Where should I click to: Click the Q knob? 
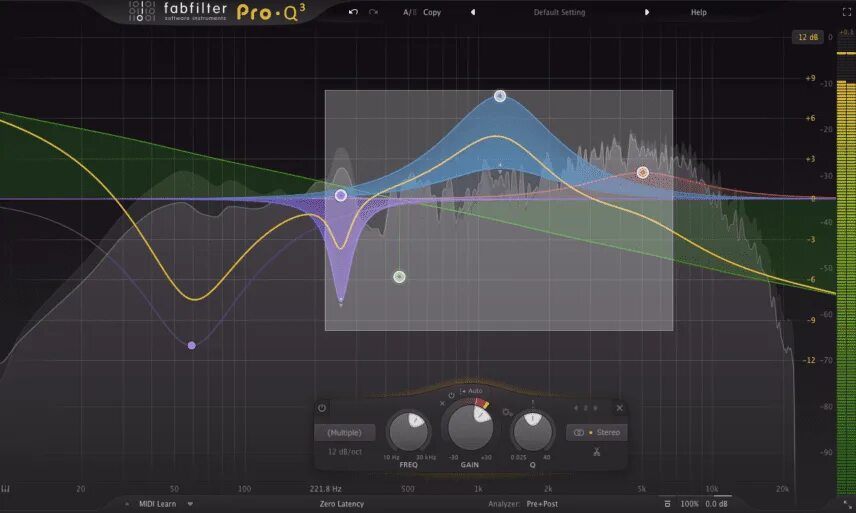(533, 431)
